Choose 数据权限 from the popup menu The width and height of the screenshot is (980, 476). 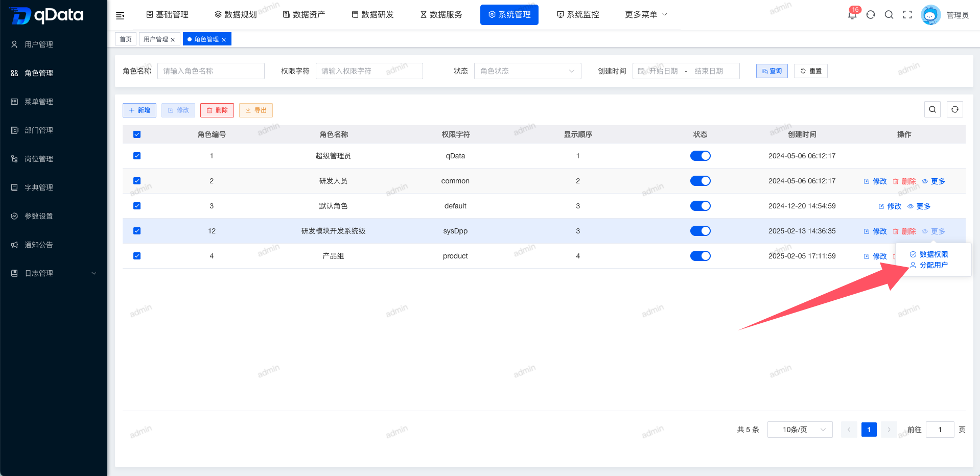(x=929, y=254)
